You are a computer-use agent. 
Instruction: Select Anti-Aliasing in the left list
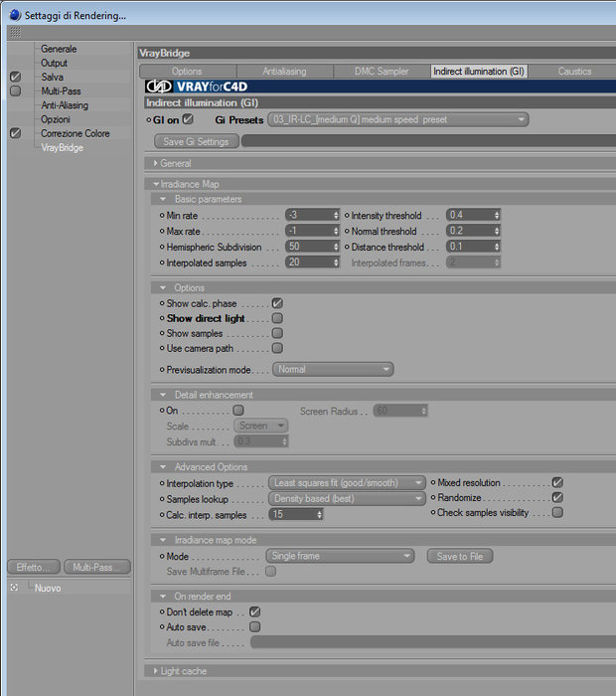coord(65,105)
